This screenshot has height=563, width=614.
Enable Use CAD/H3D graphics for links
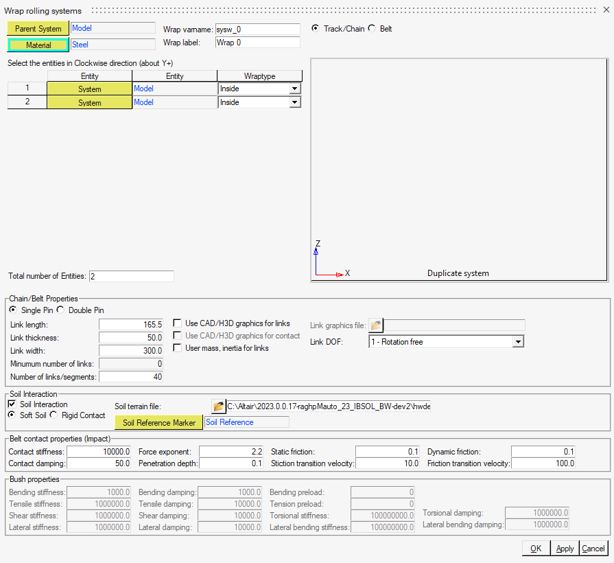tap(178, 323)
